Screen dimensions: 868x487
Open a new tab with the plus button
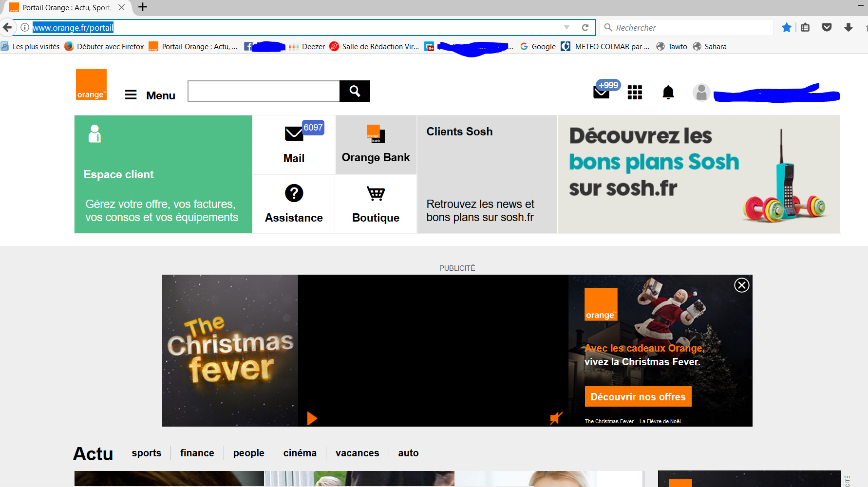(x=143, y=7)
